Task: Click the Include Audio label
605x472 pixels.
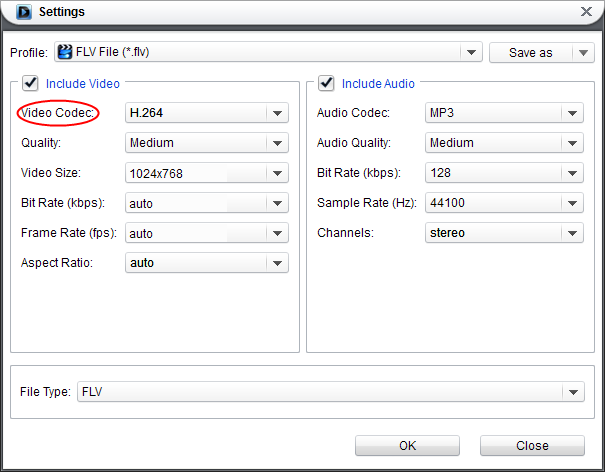Action: [x=378, y=84]
